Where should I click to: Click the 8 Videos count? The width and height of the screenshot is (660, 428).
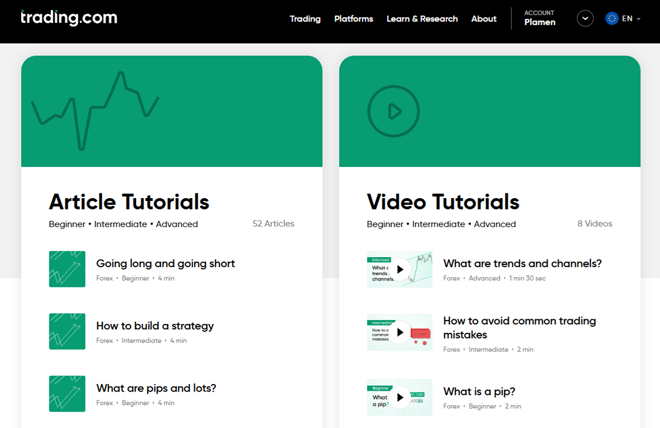pos(595,224)
